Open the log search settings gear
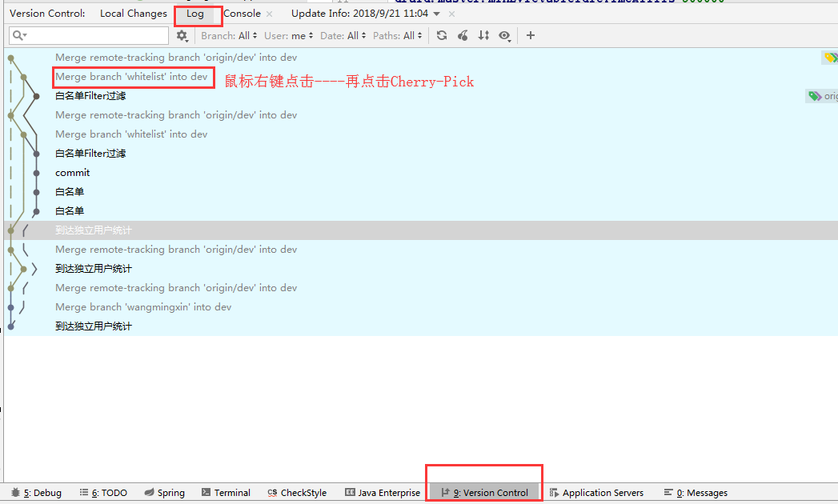The width and height of the screenshot is (838, 504). pos(182,35)
